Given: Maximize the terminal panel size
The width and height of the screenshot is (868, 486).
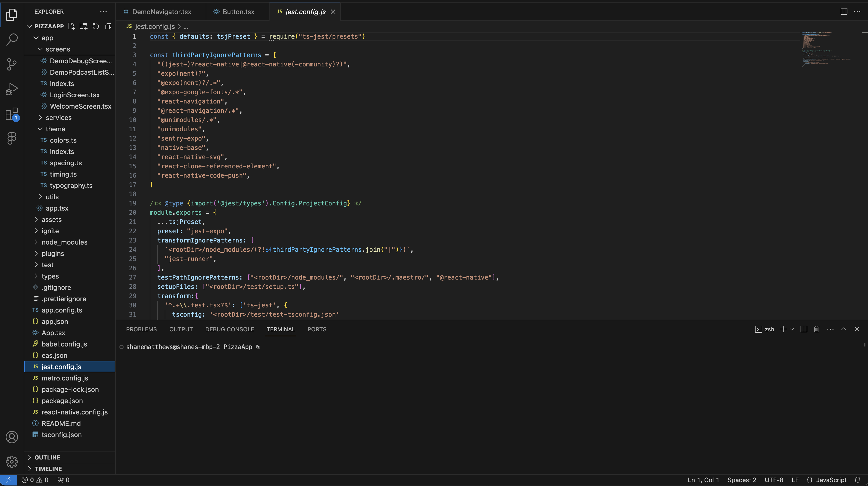Looking at the screenshot, I should click(x=844, y=329).
